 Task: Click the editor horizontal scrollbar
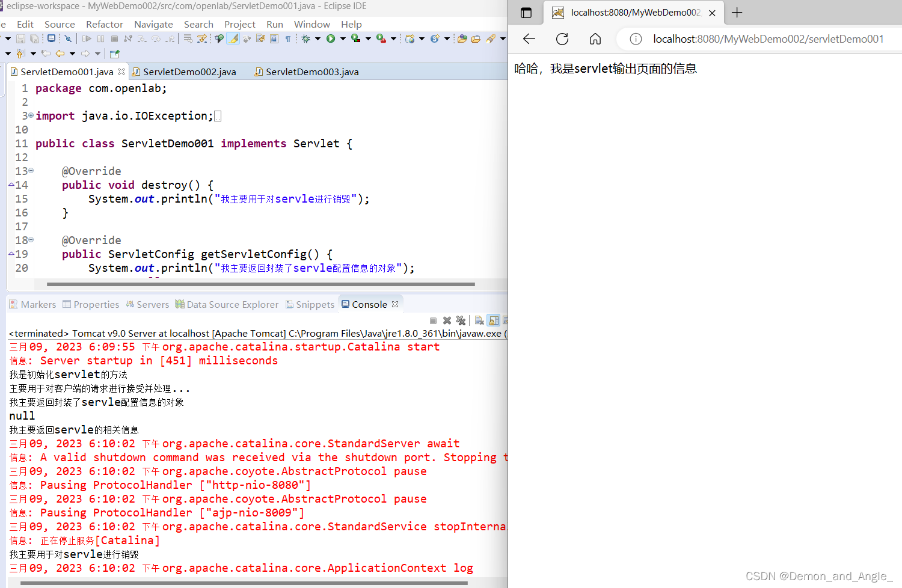pyautogui.click(x=261, y=284)
